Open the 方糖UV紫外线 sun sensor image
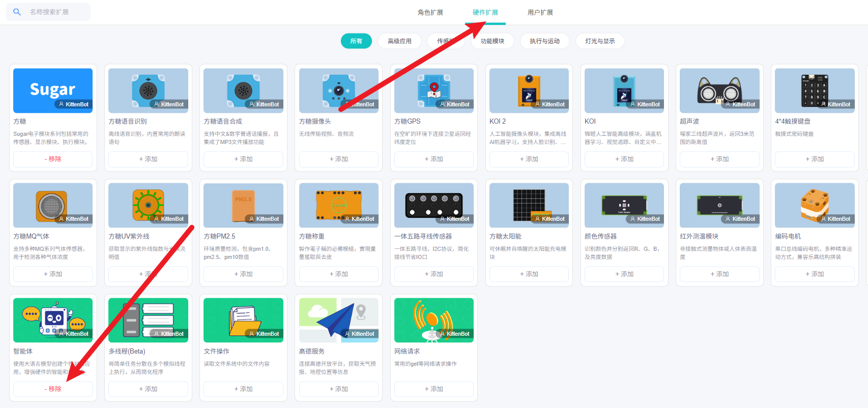This screenshot has width=868, height=408. pos(148,206)
